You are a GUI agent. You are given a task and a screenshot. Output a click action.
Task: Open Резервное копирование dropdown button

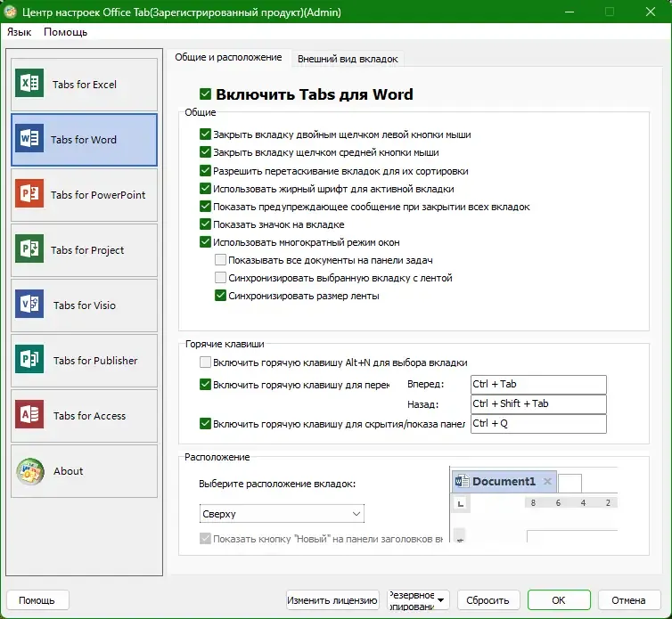(418, 600)
